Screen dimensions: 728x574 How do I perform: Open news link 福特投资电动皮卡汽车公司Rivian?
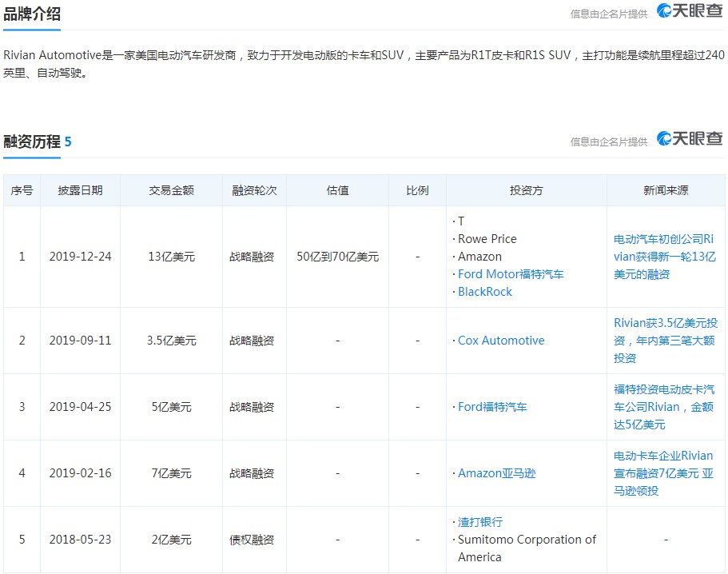click(x=664, y=407)
